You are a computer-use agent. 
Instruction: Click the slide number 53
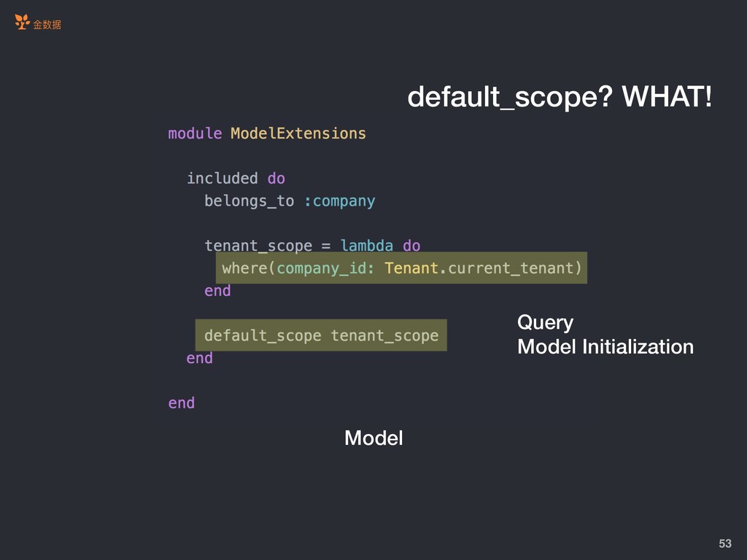(725, 543)
